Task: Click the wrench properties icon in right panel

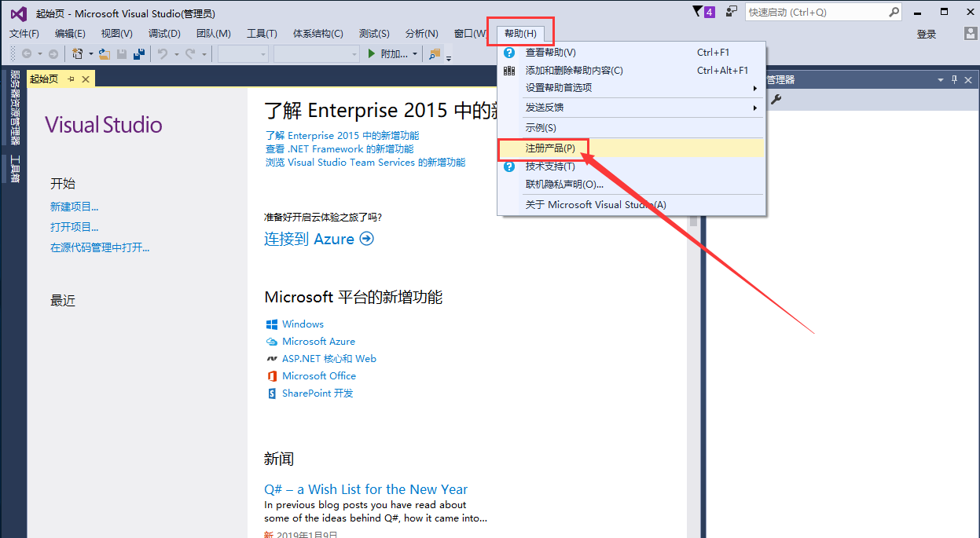Action: pos(776,99)
